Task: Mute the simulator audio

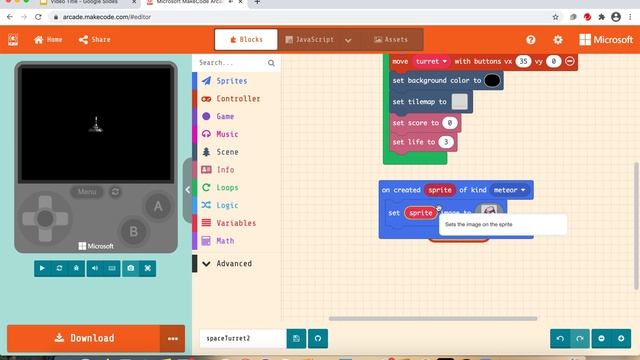Action: click(95, 268)
